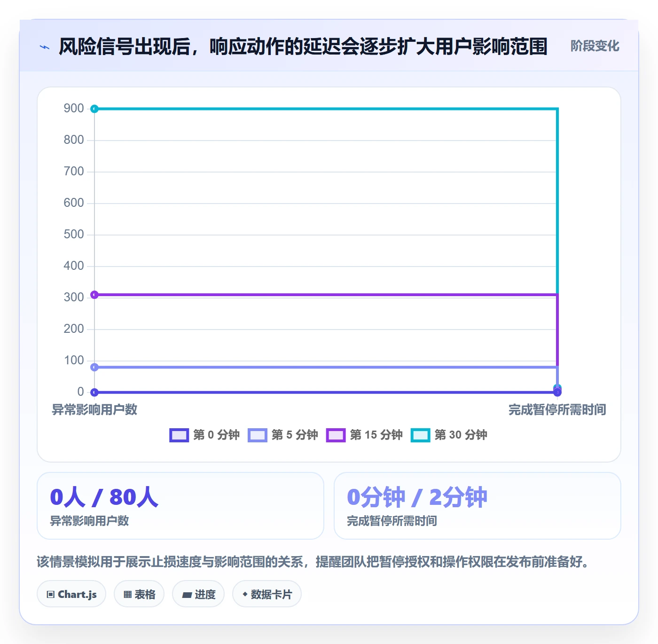Click the 800 y-axis label
This screenshot has height=644, width=658.
[74, 140]
